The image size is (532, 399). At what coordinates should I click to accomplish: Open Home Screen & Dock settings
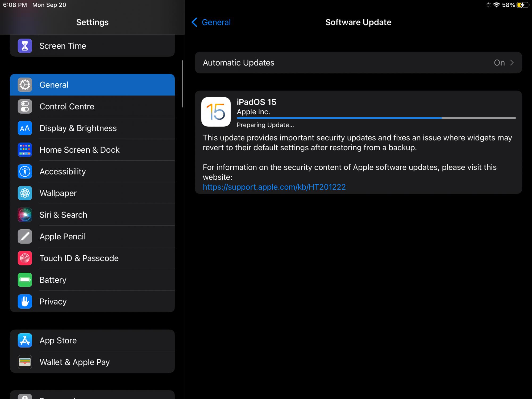(92, 150)
